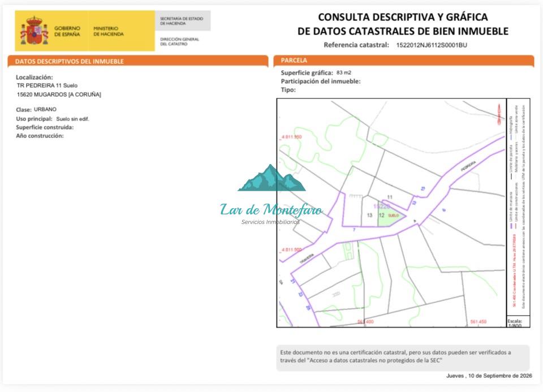Click the north arrow on the map

(x=499, y=115)
